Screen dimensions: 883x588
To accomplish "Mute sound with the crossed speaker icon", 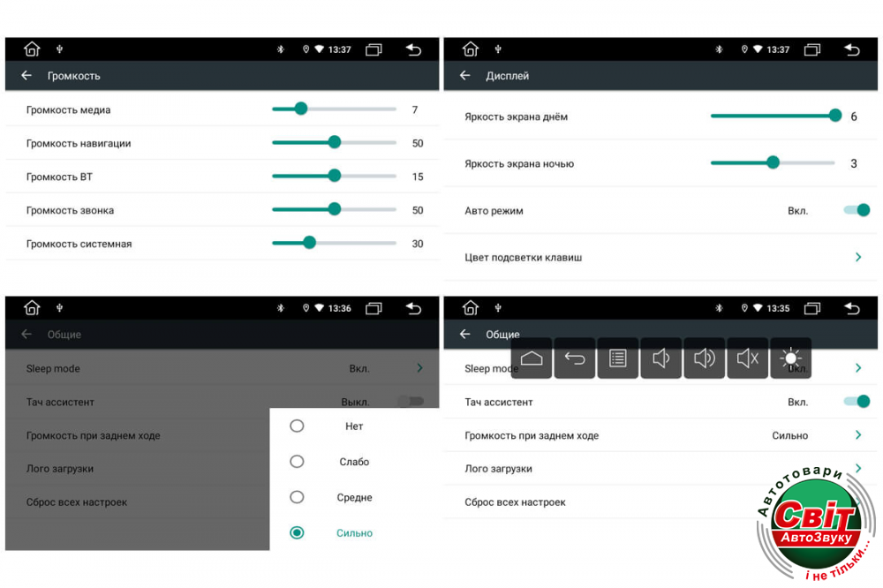I will coord(747,358).
